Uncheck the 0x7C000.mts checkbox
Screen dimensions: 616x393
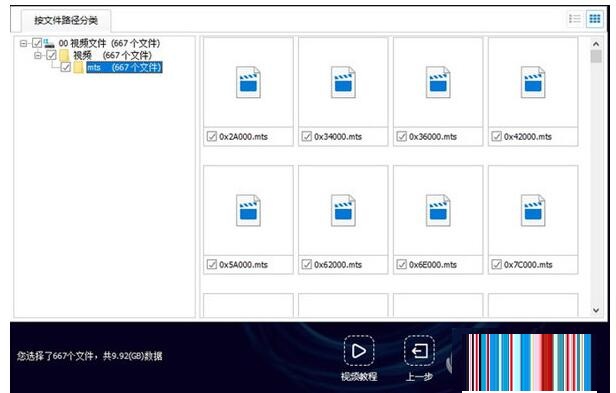pos(497,264)
